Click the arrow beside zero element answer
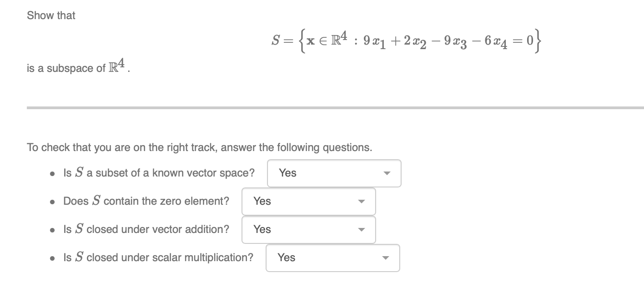This screenshot has width=644, height=293. [x=361, y=202]
